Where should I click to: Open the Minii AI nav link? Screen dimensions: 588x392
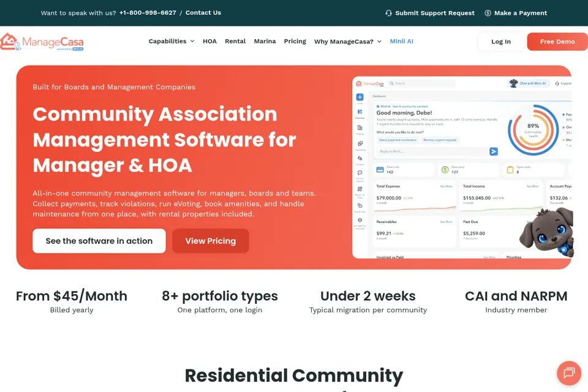401,41
